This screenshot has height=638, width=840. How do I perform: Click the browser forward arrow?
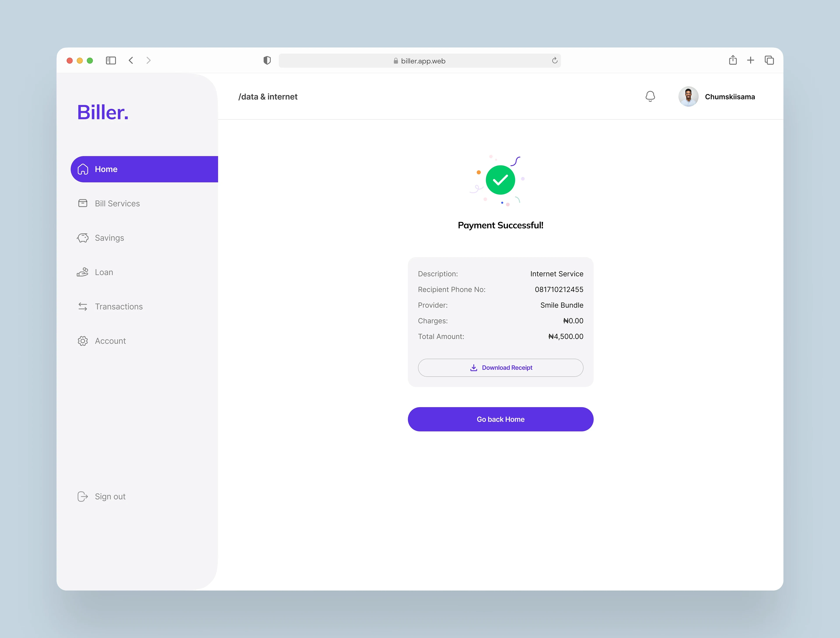point(149,60)
